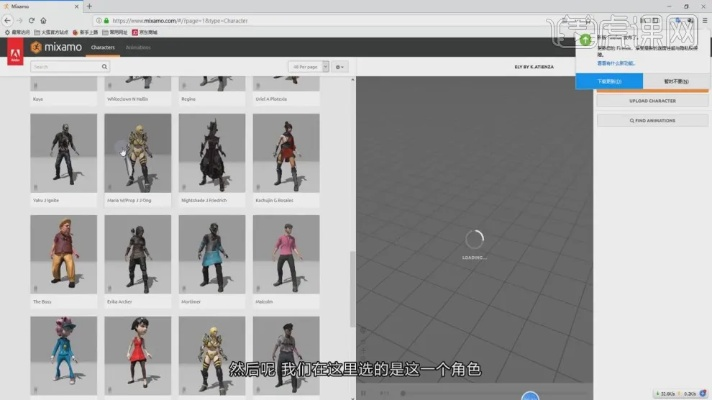The image size is (712, 400).
Task: Switch to the Animations tab
Action: click(138, 47)
